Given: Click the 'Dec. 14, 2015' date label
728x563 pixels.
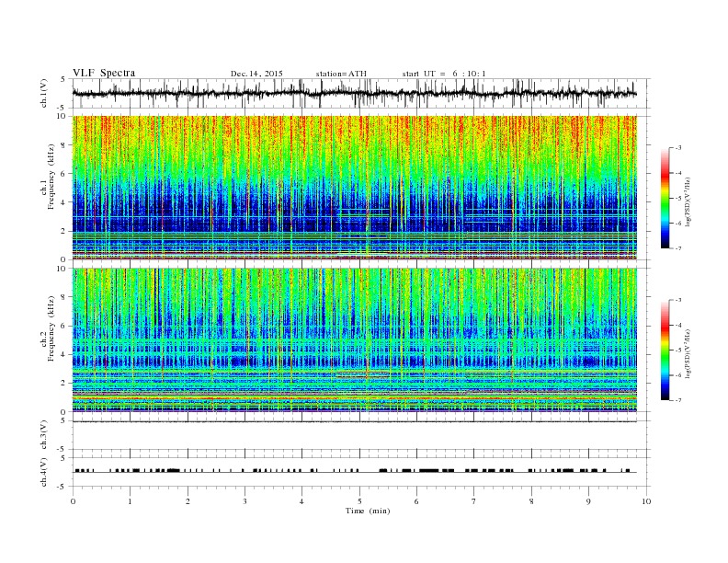Looking at the screenshot, I should (x=256, y=74).
